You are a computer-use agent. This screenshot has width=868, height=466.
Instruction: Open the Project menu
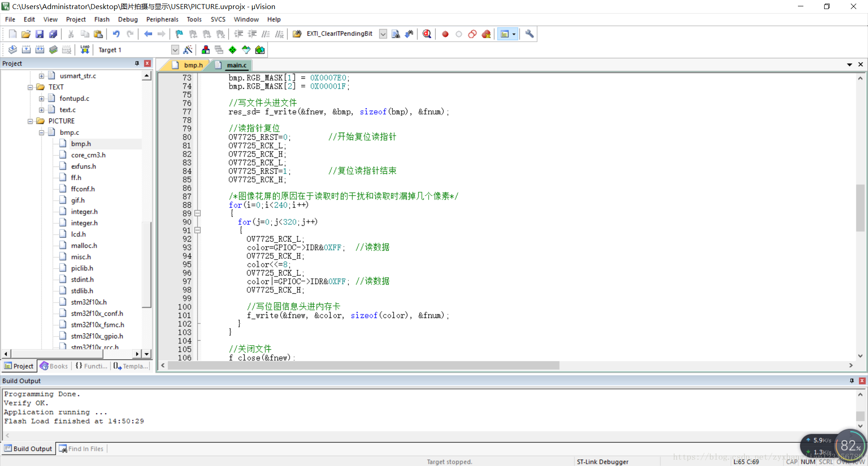(76, 19)
